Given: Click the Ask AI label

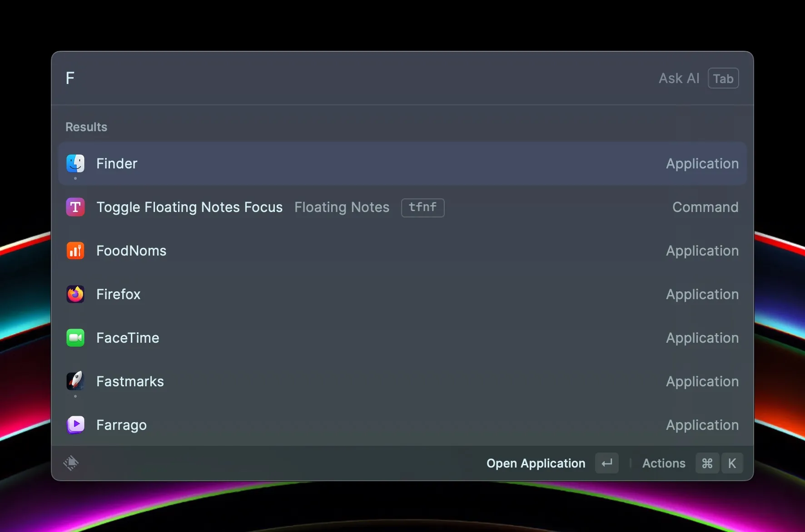Looking at the screenshot, I should click(x=679, y=79).
